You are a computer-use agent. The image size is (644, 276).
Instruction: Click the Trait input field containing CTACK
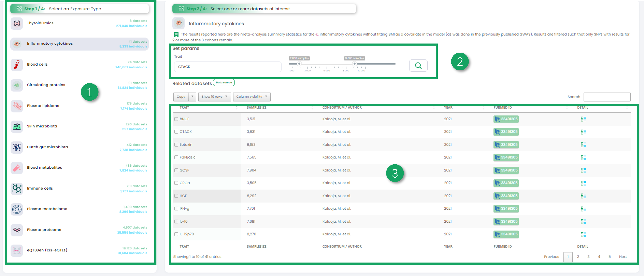point(227,67)
